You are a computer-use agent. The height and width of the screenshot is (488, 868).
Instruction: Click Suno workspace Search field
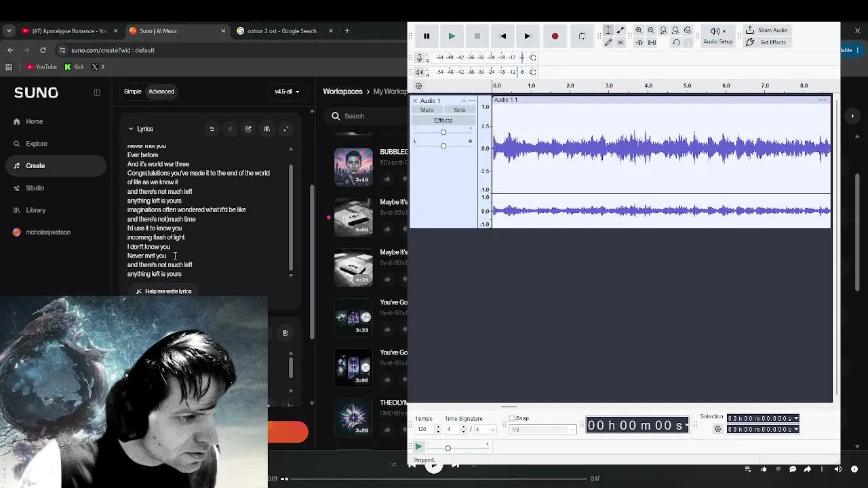(x=366, y=116)
